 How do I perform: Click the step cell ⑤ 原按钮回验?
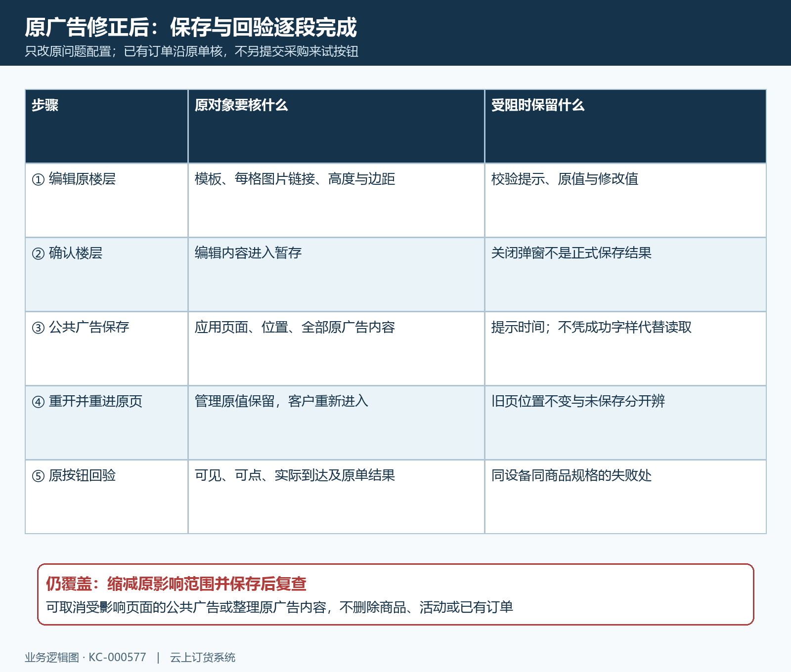(106, 497)
